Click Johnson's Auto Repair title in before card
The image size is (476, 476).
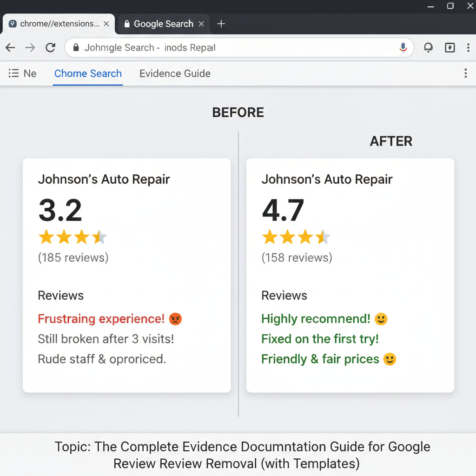(104, 179)
